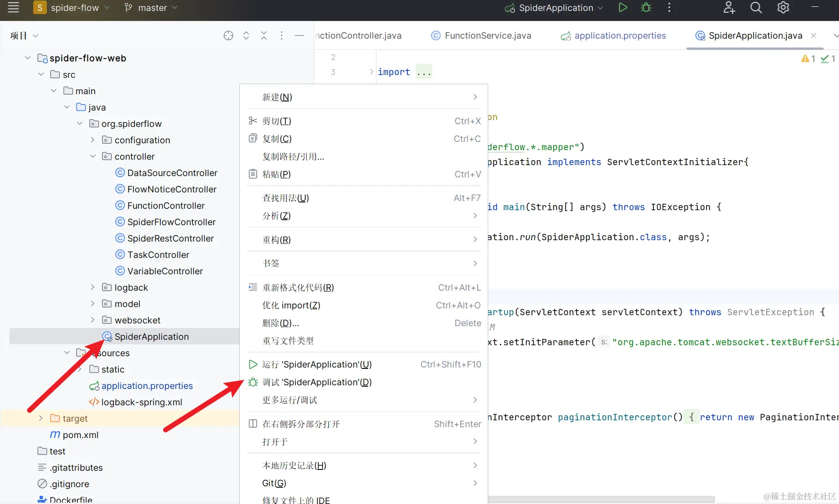Image resolution: width=839 pixels, height=504 pixels.
Task: Debug 'SpiderApplication' from the context menu
Action: (x=364, y=382)
